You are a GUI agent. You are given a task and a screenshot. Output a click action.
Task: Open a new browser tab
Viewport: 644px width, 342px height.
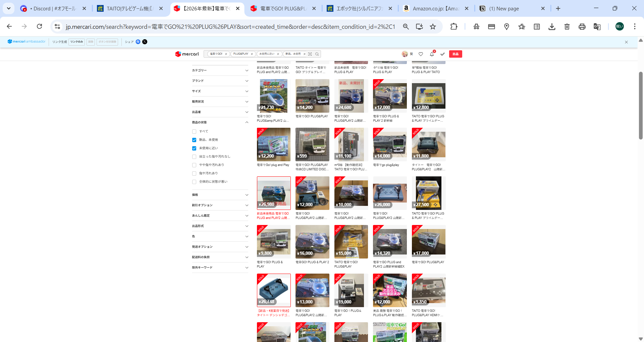click(x=558, y=9)
